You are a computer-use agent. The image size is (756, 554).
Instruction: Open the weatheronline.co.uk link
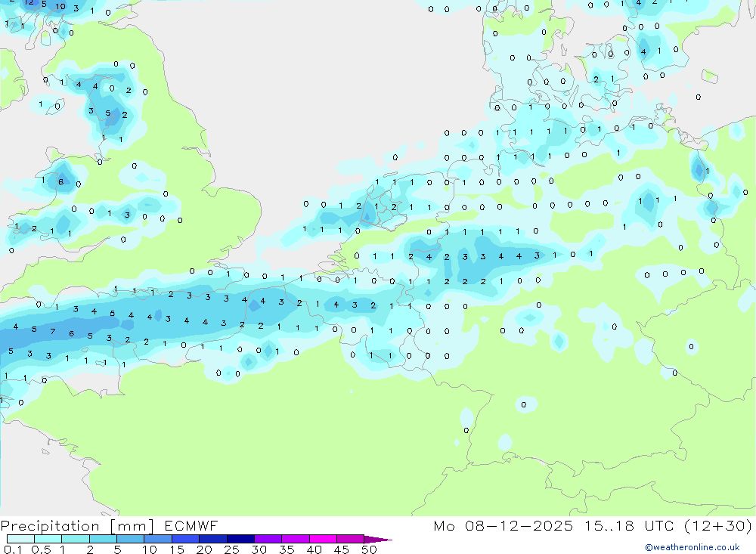pos(692,547)
